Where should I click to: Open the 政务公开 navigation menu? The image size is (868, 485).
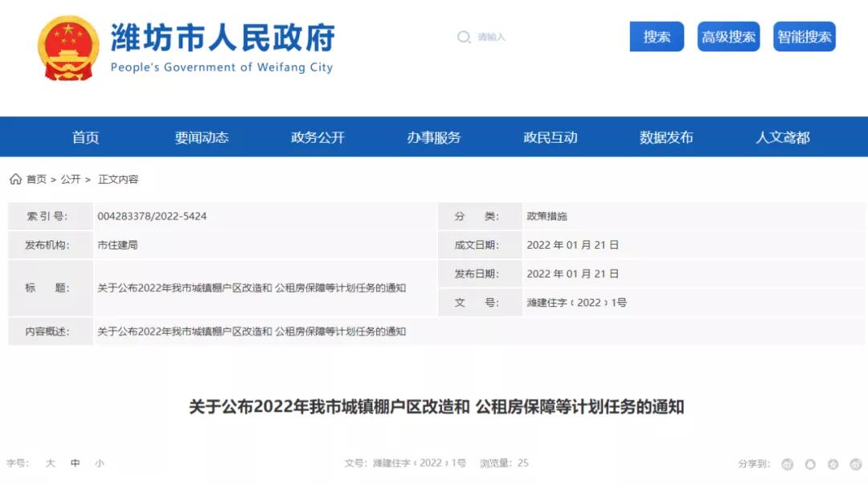[x=316, y=137]
